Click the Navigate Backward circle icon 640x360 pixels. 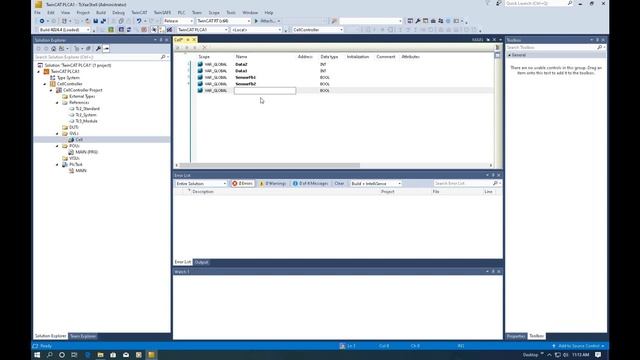pos(42,21)
